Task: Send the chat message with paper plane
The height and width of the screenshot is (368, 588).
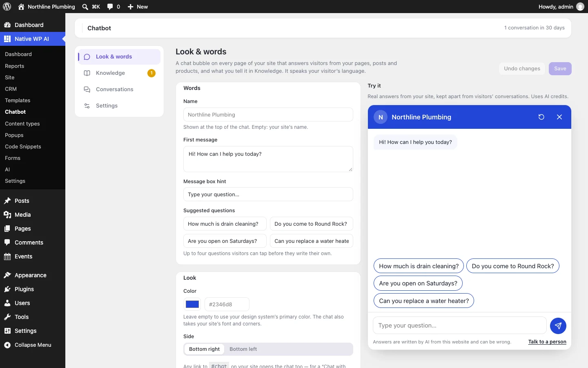Action: click(x=558, y=326)
